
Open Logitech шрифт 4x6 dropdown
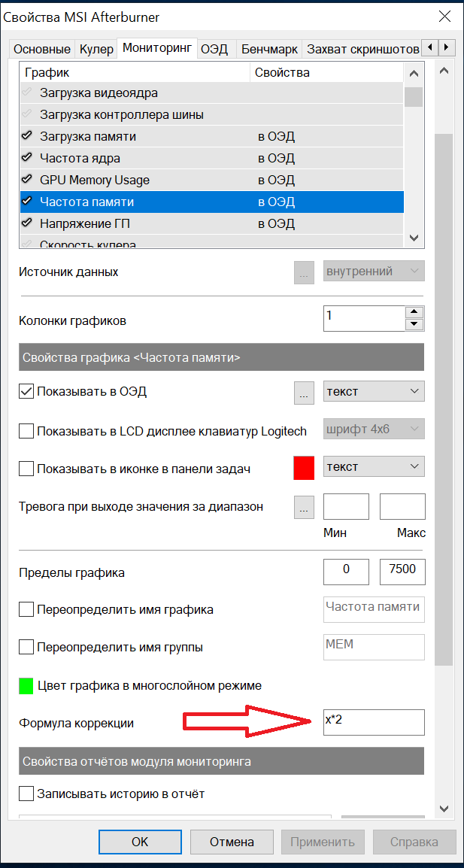[x=374, y=429]
